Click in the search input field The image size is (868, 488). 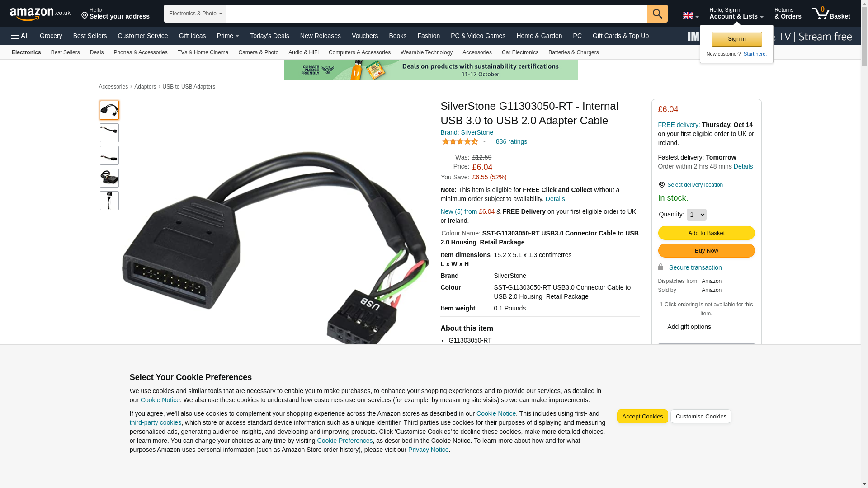tap(437, 14)
